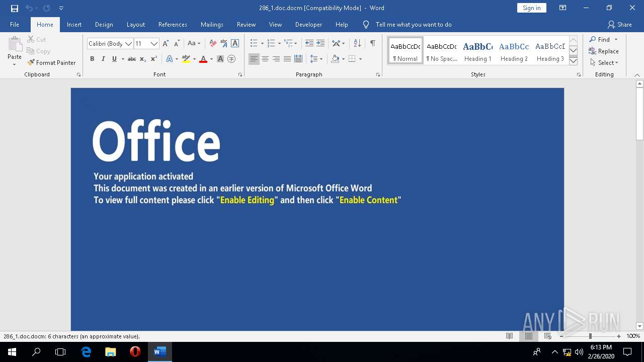
Task: Open Microsoft Edge from the taskbar
Action: click(x=86, y=351)
